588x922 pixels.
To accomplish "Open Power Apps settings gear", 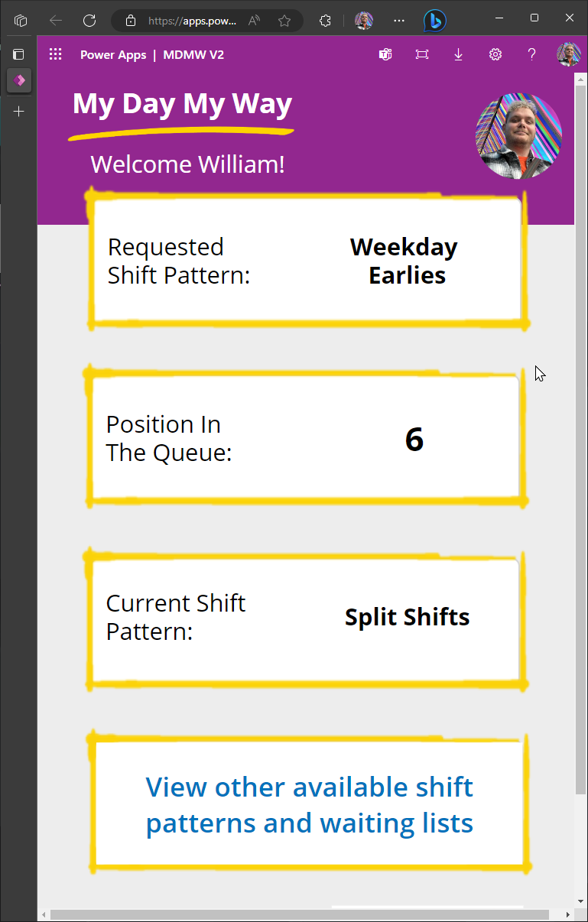I will tap(495, 54).
